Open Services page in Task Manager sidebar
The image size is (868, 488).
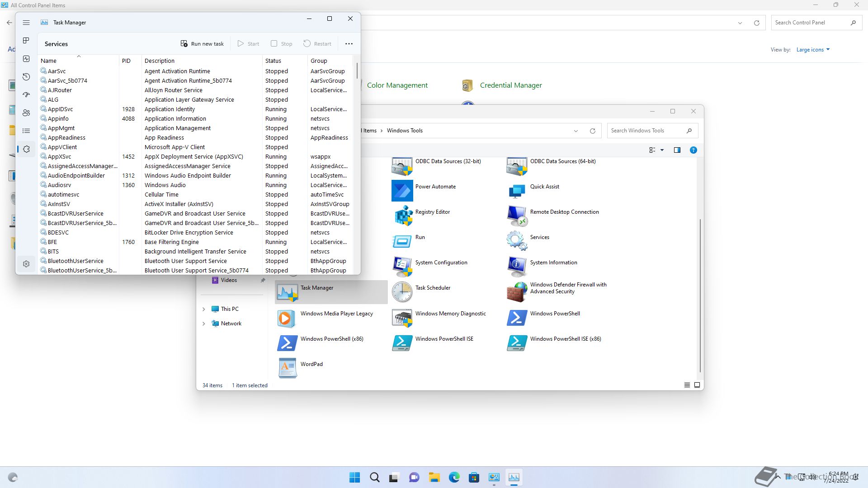coord(26,149)
